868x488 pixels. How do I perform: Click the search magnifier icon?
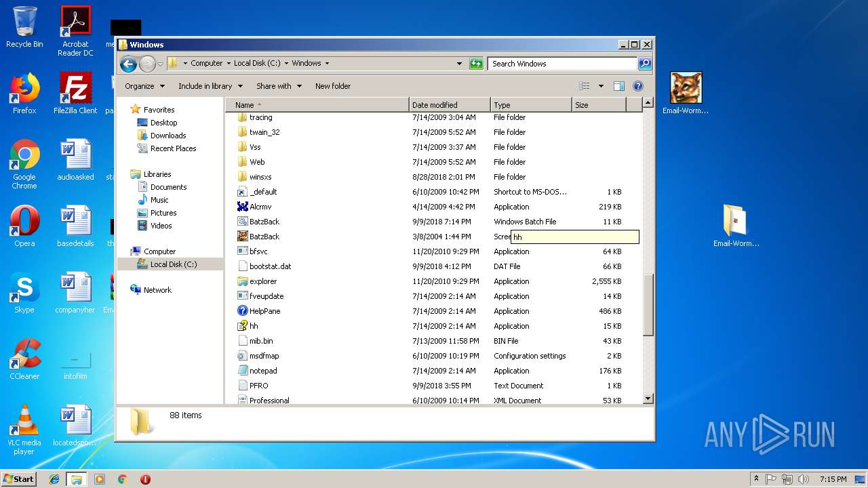point(644,64)
